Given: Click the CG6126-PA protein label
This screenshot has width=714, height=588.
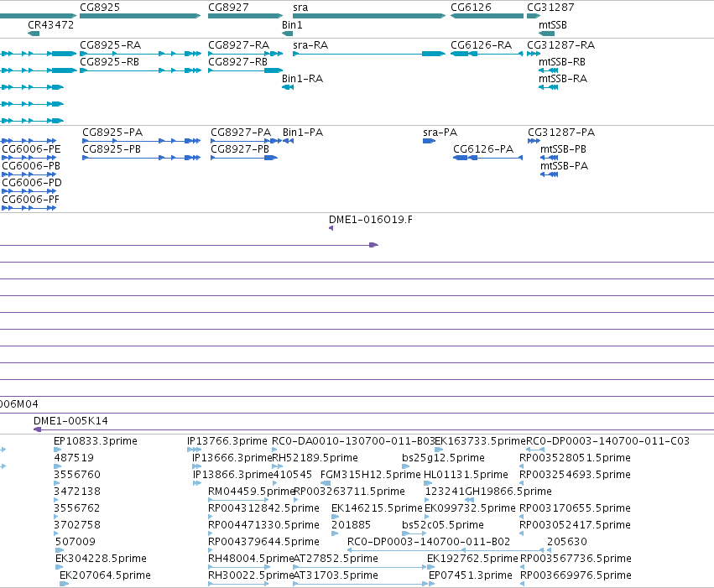Looking at the screenshot, I should tap(483, 149).
